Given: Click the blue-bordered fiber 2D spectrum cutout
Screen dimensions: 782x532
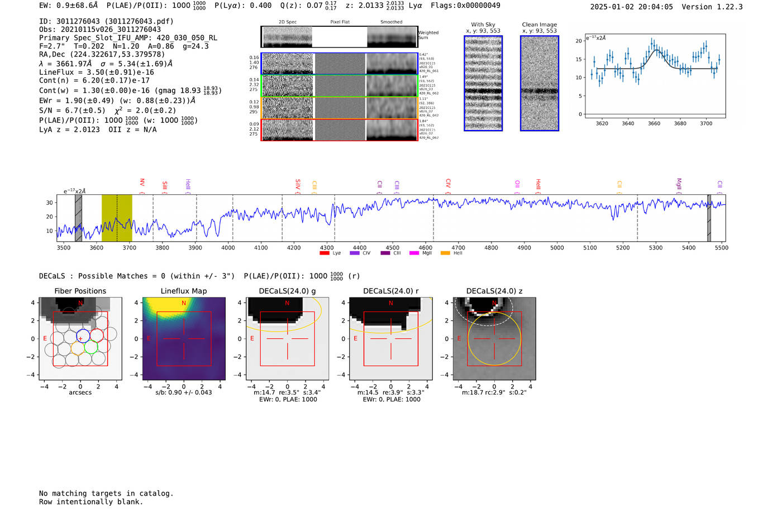Looking at the screenshot, I should tap(287, 64).
